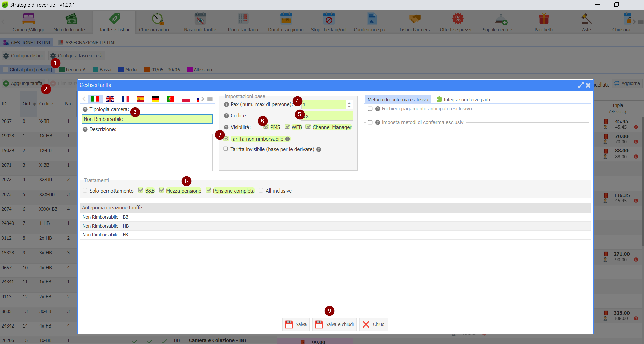Toggle WEB visibility checkbox
The width and height of the screenshot is (644, 344).
point(287,127)
